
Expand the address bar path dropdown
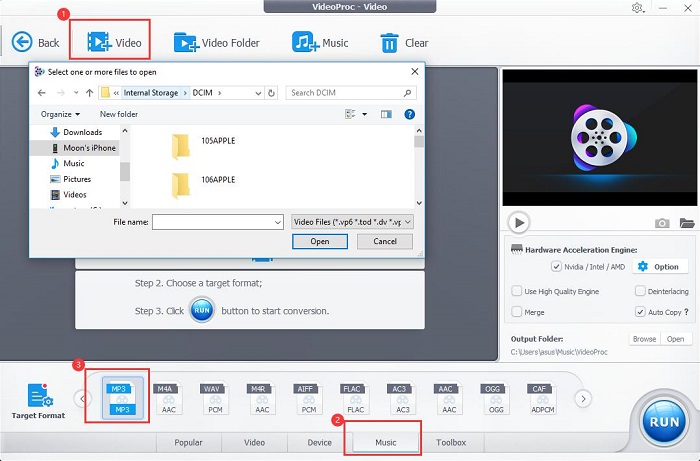(x=258, y=93)
